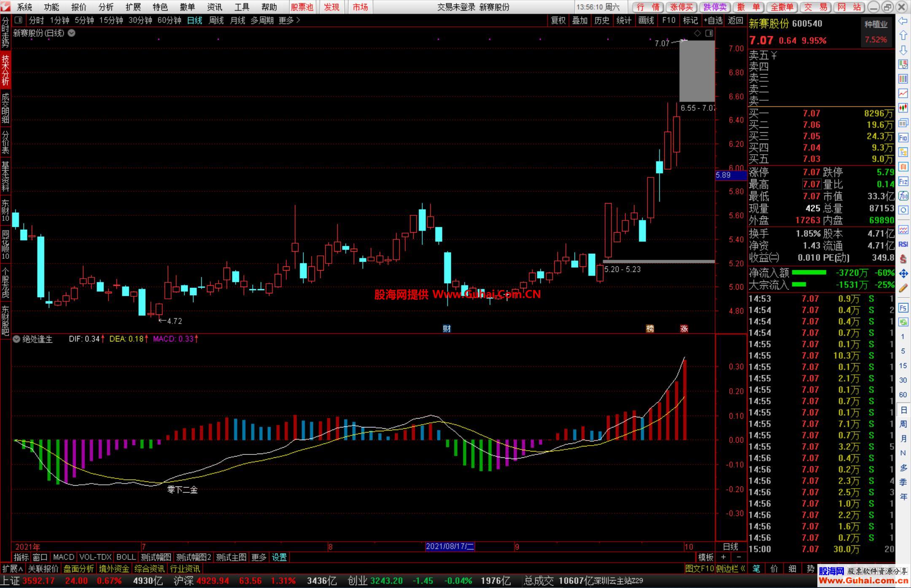Open the 系统 menu

[x=24, y=7]
